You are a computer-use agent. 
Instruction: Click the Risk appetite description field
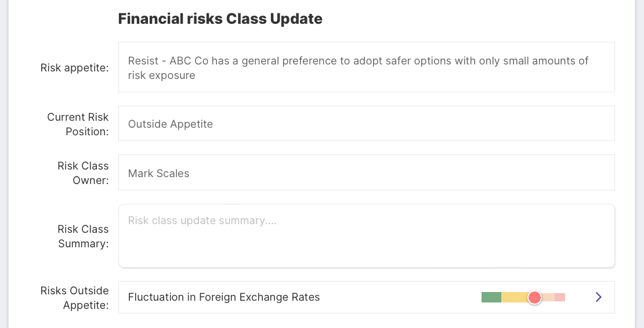366,67
